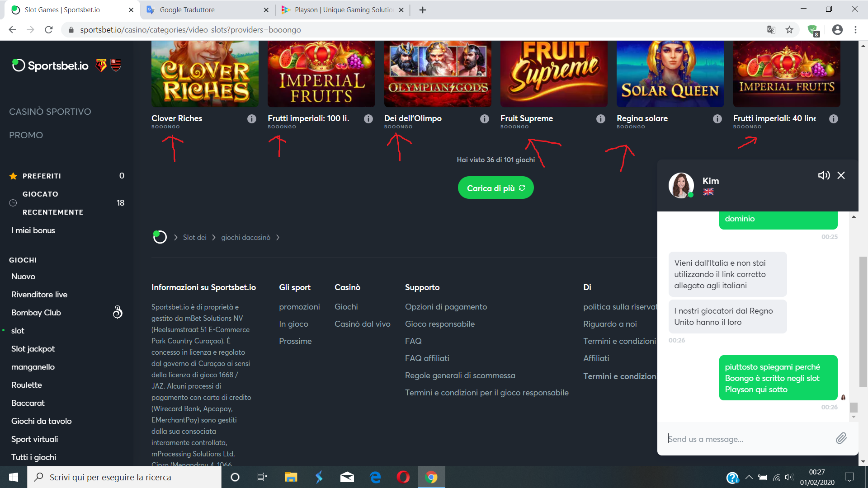
Task: Open Chrome profile account icon
Action: click(837, 30)
